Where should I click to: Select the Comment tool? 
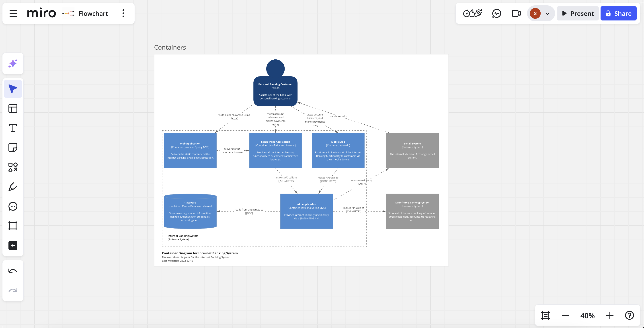tap(13, 206)
